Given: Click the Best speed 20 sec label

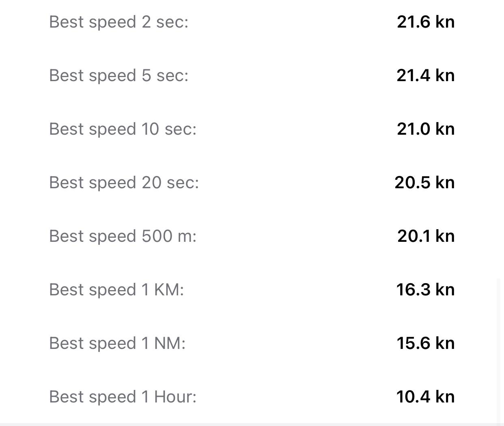Looking at the screenshot, I should (124, 183).
